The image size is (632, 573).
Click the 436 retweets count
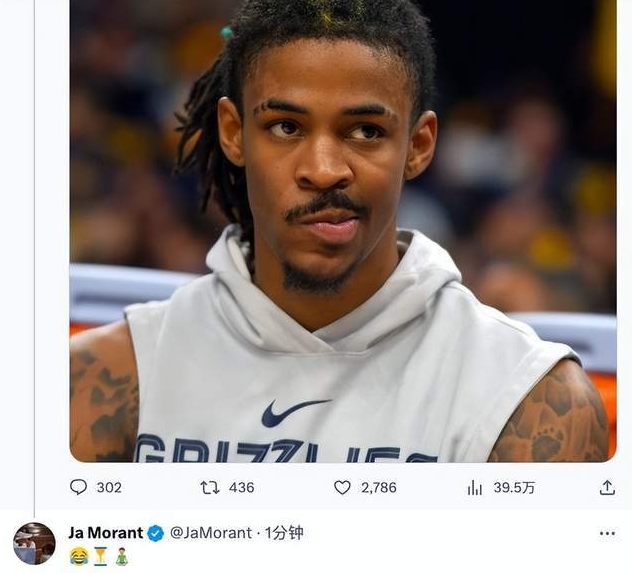click(241, 488)
